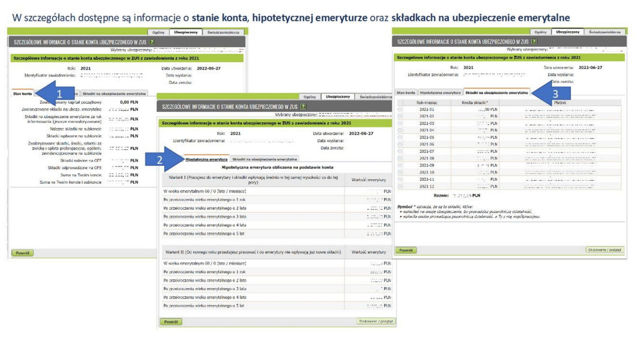Open Składki na ubezpieczenie emerytalne tab in middle window
639x364 pixels.
point(265,159)
